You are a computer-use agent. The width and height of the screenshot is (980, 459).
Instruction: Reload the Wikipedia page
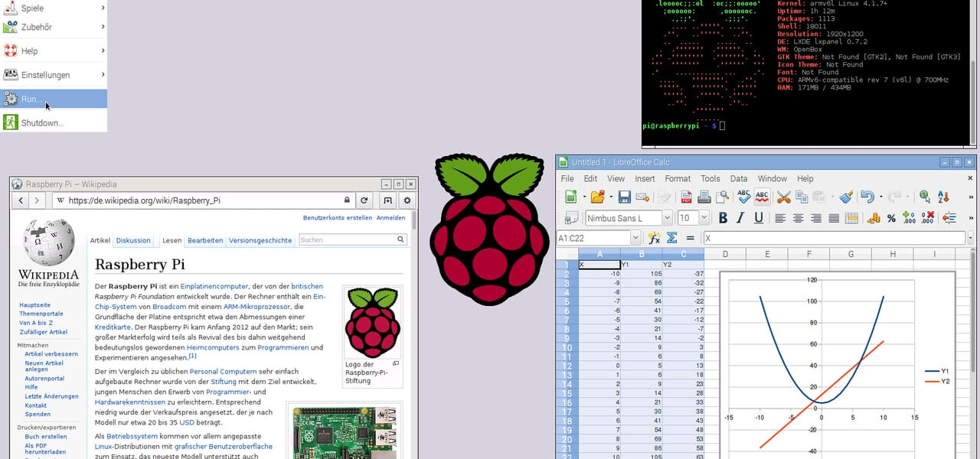(364, 200)
